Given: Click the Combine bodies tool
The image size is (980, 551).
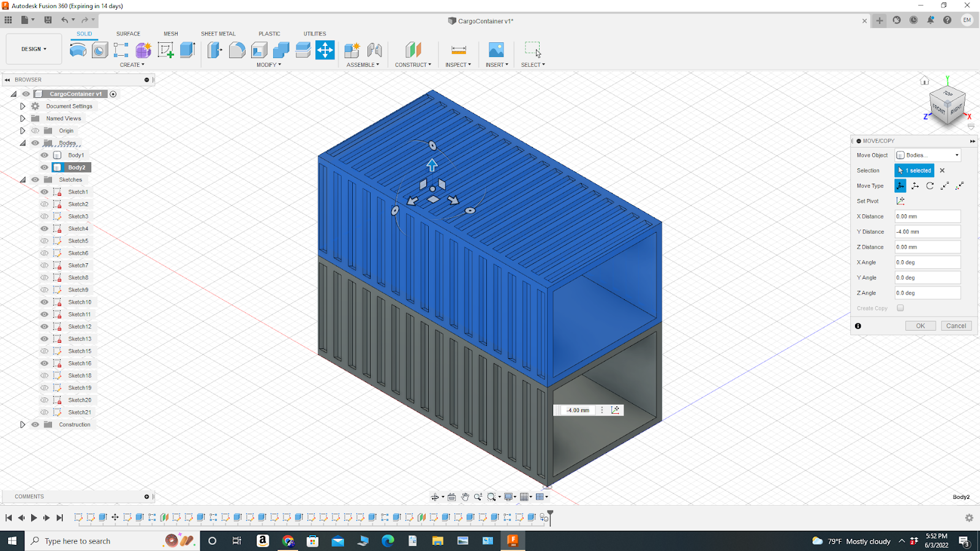Looking at the screenshot, I should point(281,50).
